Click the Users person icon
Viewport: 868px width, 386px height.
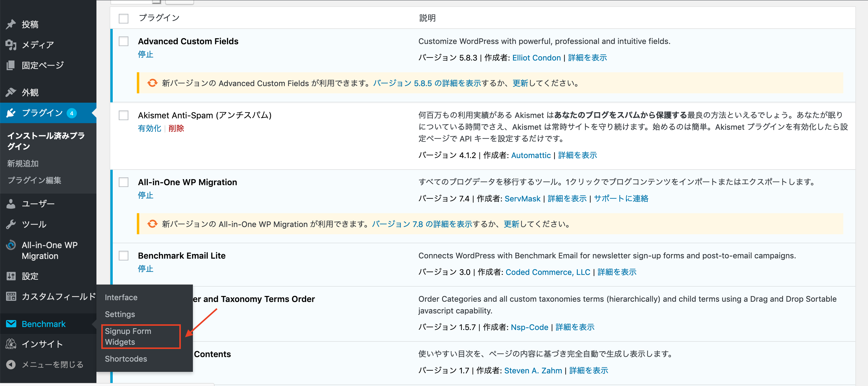coord(11,204)
